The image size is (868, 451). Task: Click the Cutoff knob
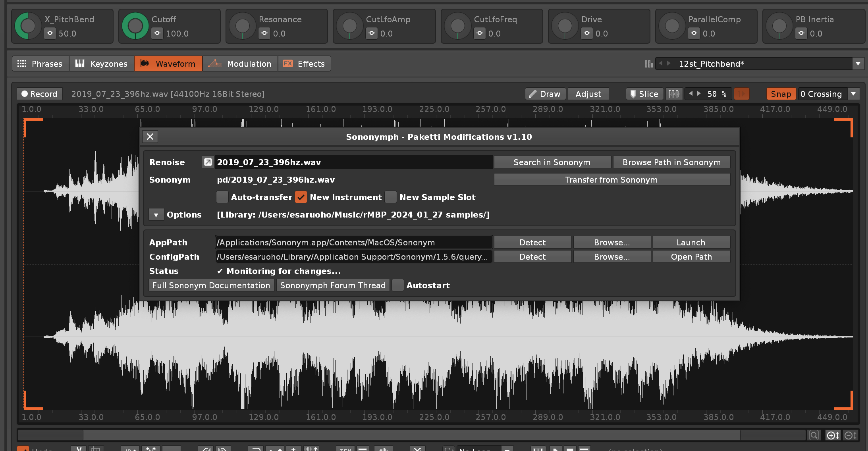click(135, 26)
